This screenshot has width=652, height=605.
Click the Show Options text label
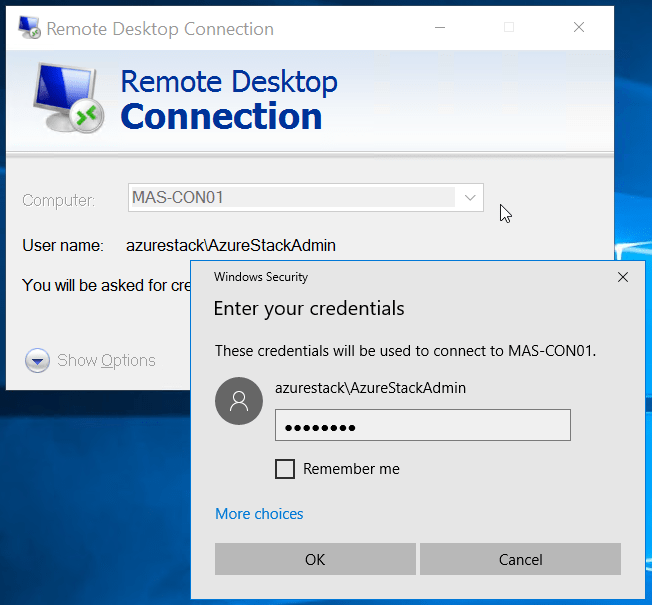pyautogui.click(x=106, y=361)
